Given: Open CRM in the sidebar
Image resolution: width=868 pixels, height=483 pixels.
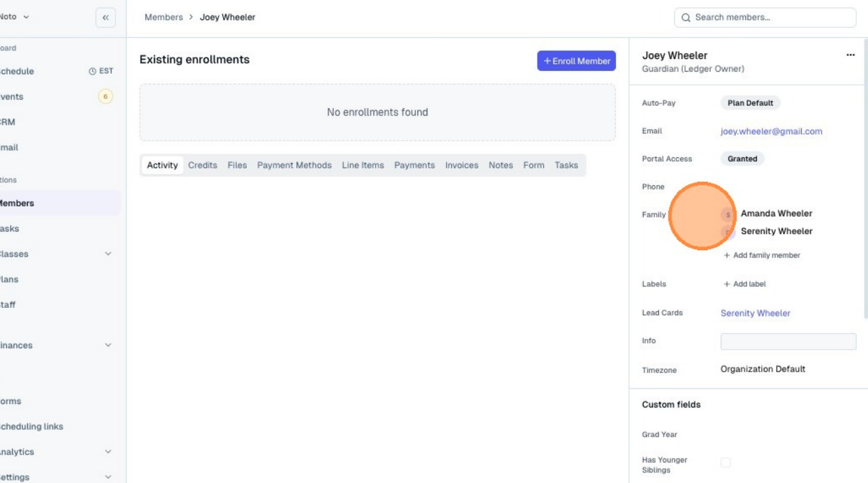Looking at the screenshot, I should 8,122.
